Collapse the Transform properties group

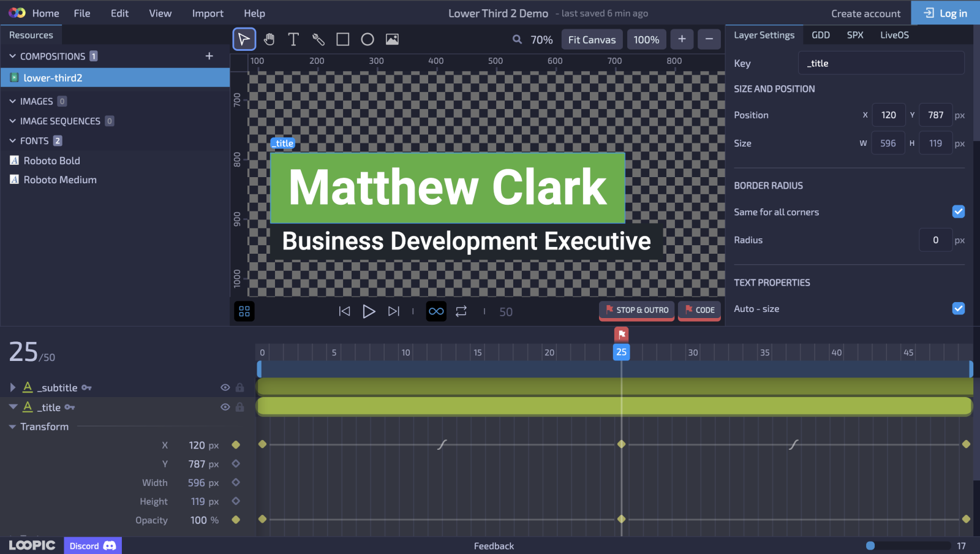(12, 427)
